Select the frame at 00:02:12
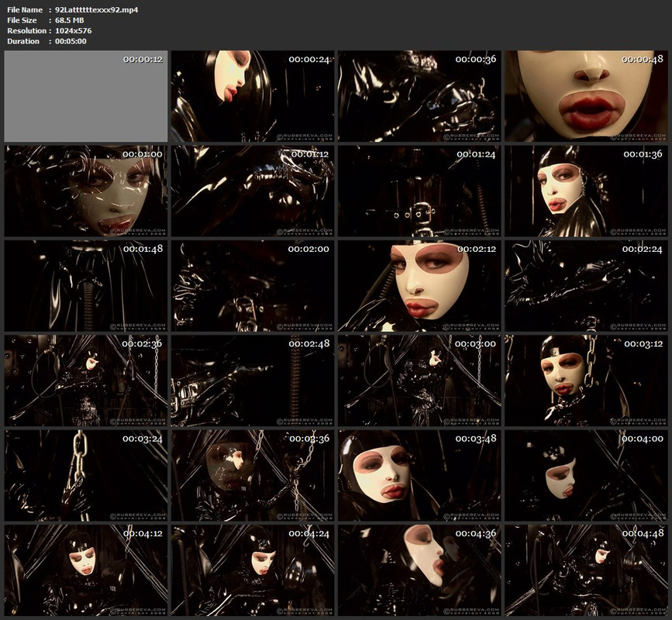Screen dimensions: 672x620 [x=419, y=286]
